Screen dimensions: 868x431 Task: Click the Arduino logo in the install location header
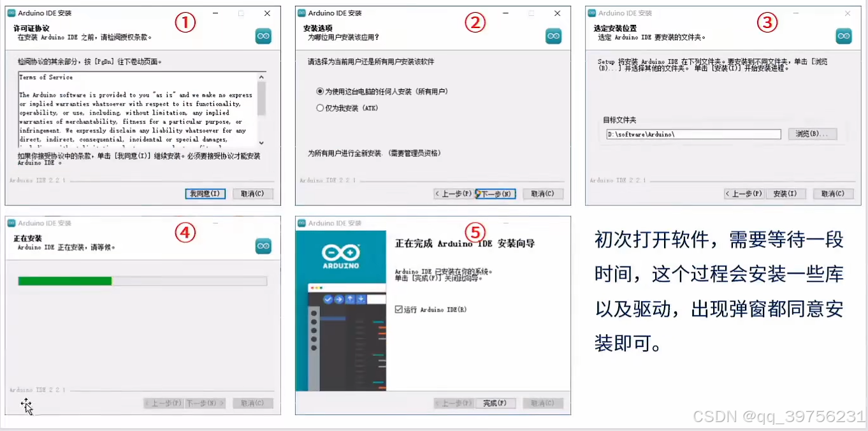tap(844, 36)
